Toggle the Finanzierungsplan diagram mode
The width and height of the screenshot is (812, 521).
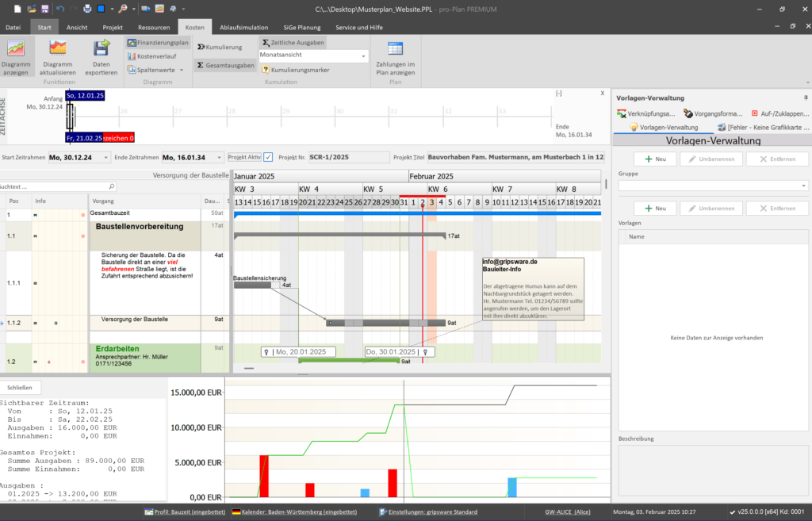(x=157, y=43)
